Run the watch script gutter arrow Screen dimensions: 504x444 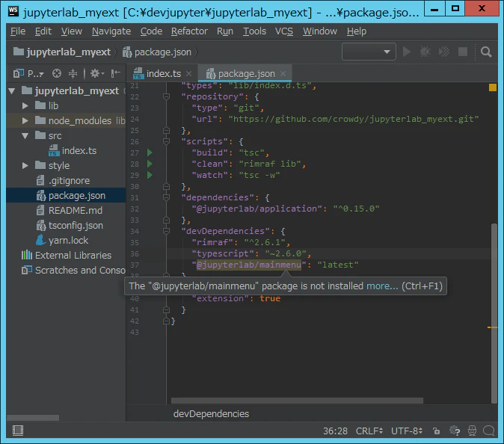150,175
